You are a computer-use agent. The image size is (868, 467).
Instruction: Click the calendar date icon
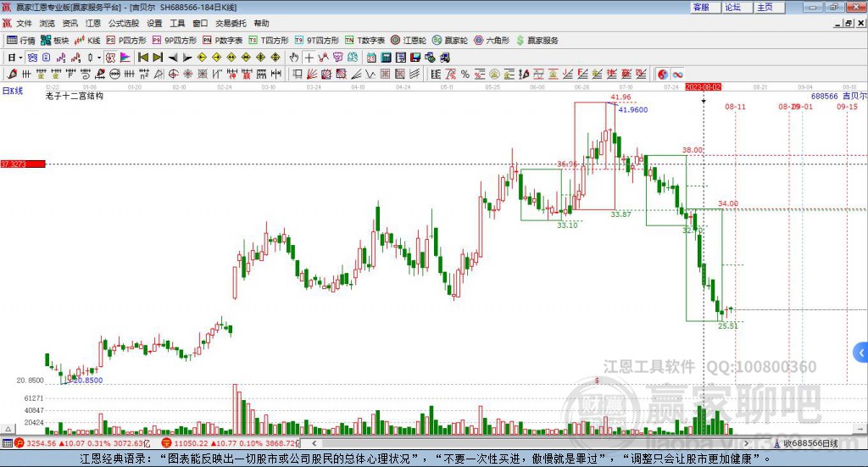371,58
